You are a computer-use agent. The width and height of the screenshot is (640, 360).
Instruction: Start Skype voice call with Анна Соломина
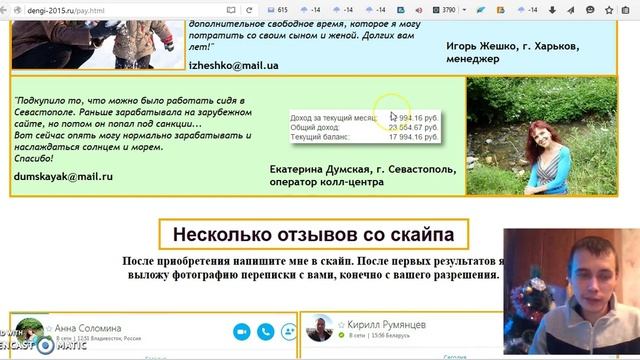tap(266, 331)
